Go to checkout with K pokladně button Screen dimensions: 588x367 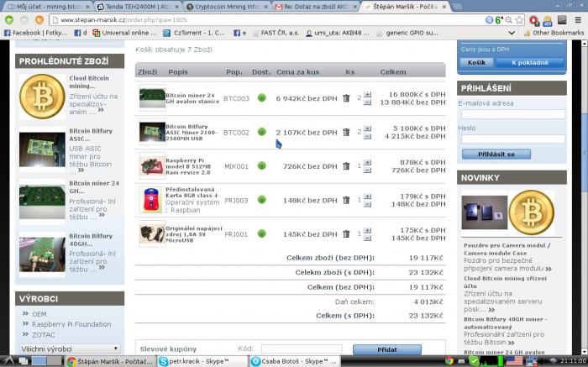coord(530,63)
